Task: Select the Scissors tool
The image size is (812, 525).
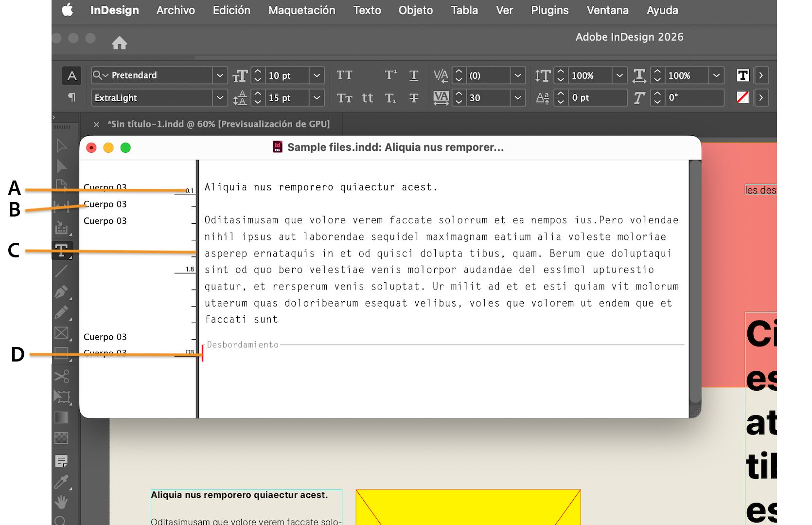Action: 62,376
